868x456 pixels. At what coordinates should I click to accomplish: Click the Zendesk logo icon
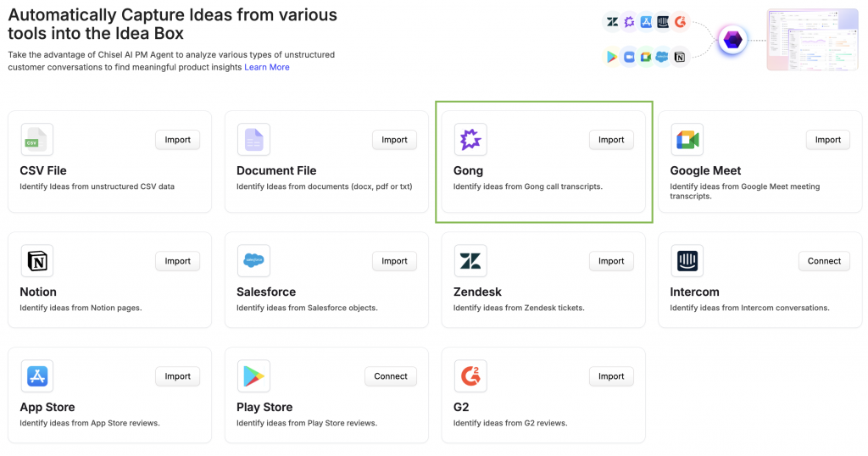coord(470,261)
